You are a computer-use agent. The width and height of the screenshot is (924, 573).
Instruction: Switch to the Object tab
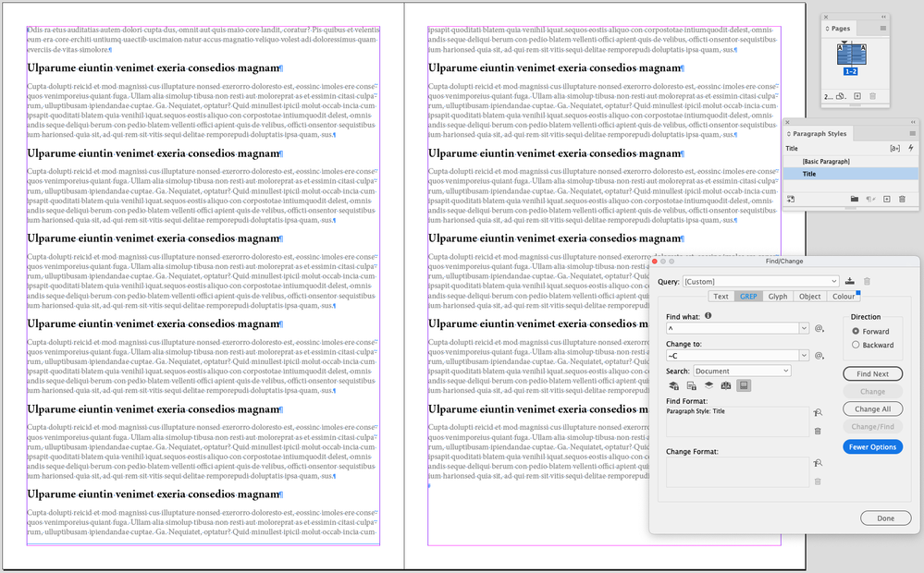(x=809, y=297)
